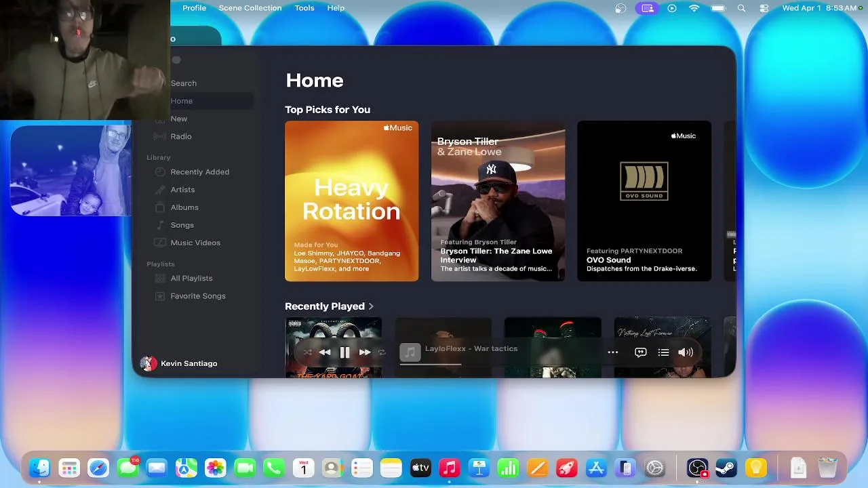The width and height of the screenshot is (868, 488).
Task: Click the date and time in menu bar
Action: 819,8
